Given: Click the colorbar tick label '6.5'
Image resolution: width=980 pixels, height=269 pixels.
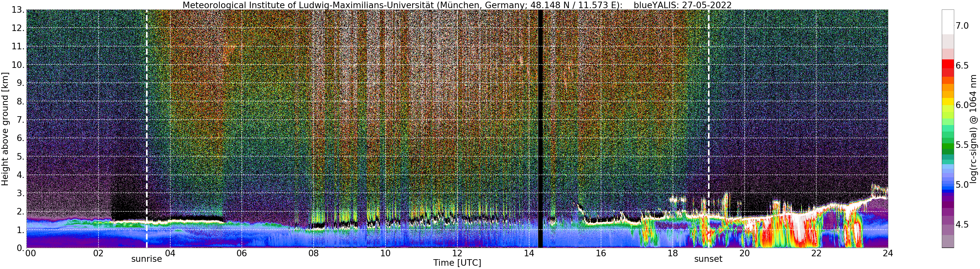Looking at the screenshot, I should [x=962, y=65].
